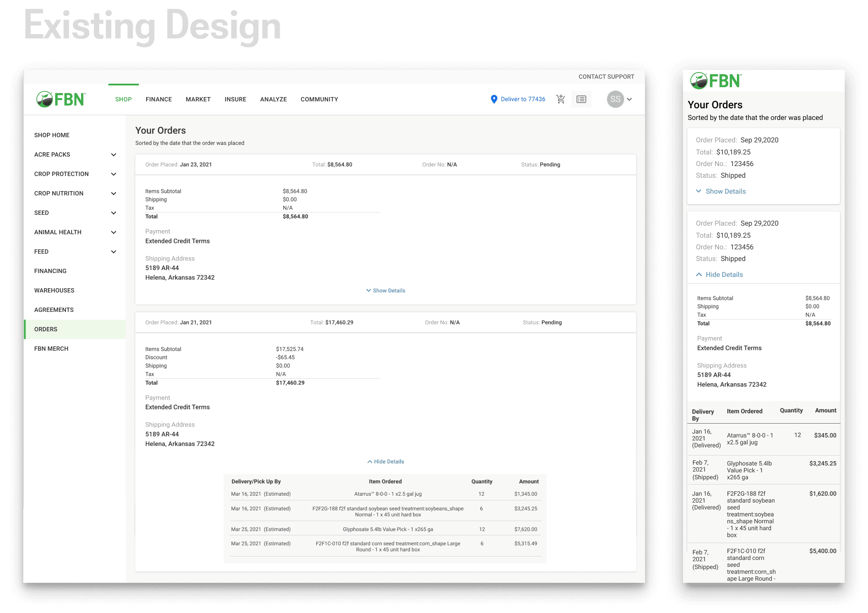Click the FBN logo in mobile view
Viewport: 868px width, 613px height.
pos(716,81)
